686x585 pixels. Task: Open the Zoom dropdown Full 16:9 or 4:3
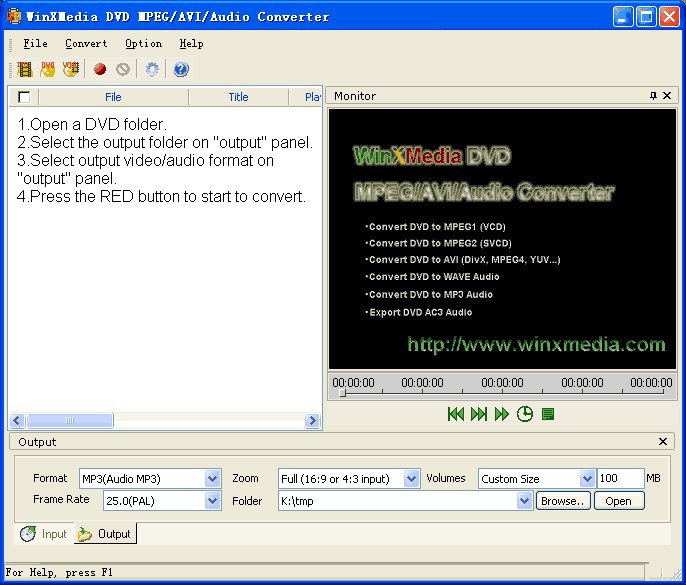(x=411, y=479)
